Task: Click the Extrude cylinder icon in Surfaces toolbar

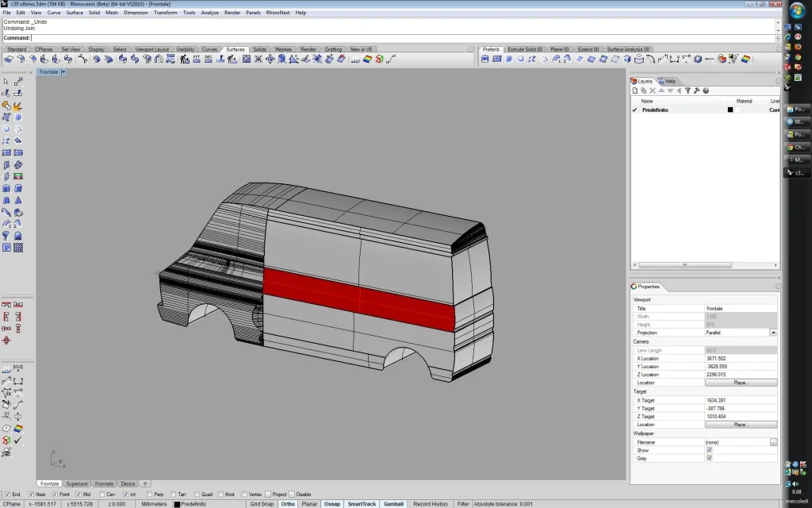Action: [282, 59]
